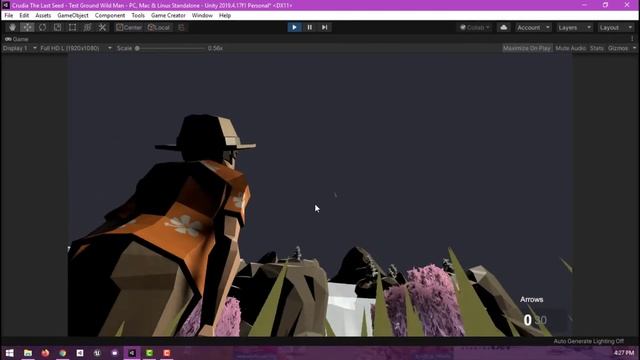Open the cloud services icon

[504, 27]
